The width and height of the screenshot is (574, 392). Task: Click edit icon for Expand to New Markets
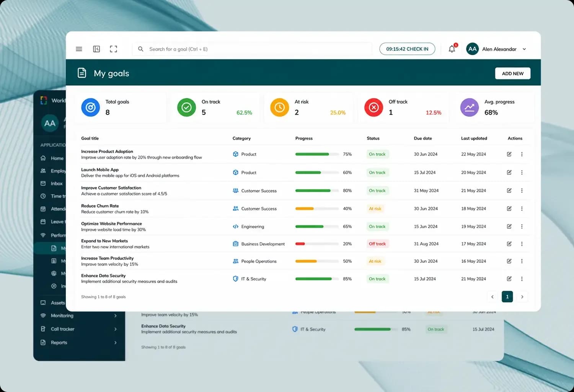coord(509,244)
